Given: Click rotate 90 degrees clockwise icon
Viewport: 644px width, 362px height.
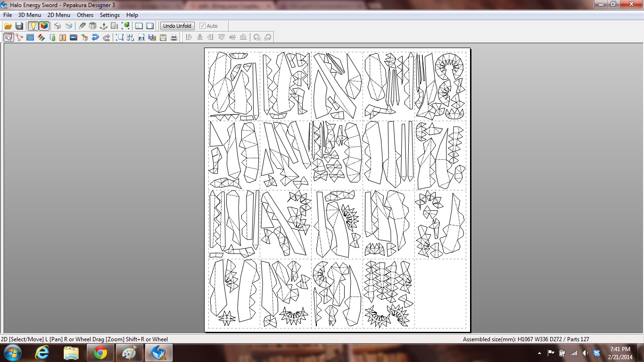Looking at the screenshot, I should [268, 38].
